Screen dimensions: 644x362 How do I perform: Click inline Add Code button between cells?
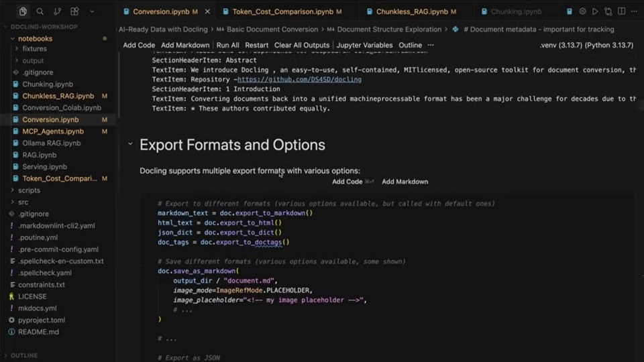347,182
